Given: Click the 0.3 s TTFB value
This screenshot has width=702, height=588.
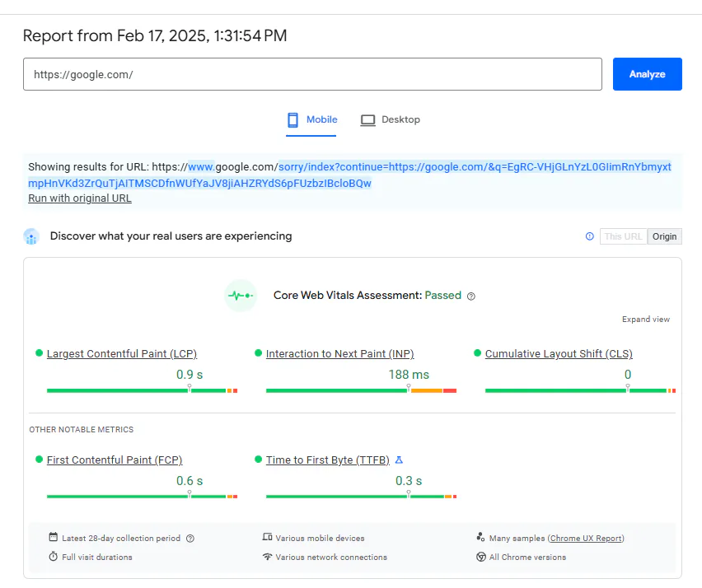Looking at the screenshot, I should tap(409, 481).
